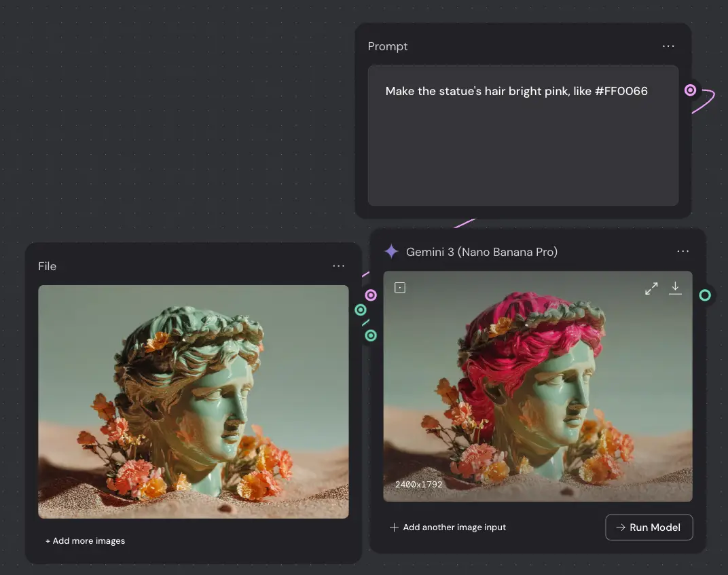Screen dimensions: 728x575
Task: Click the Gemini sparkle icon
Action: point(391,252)
